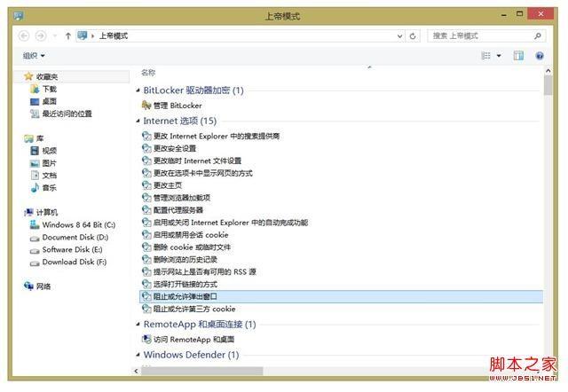This screenshot has width=568, height=392.
Task: Open 更改安全设置 item
Action: click(175, 148)
